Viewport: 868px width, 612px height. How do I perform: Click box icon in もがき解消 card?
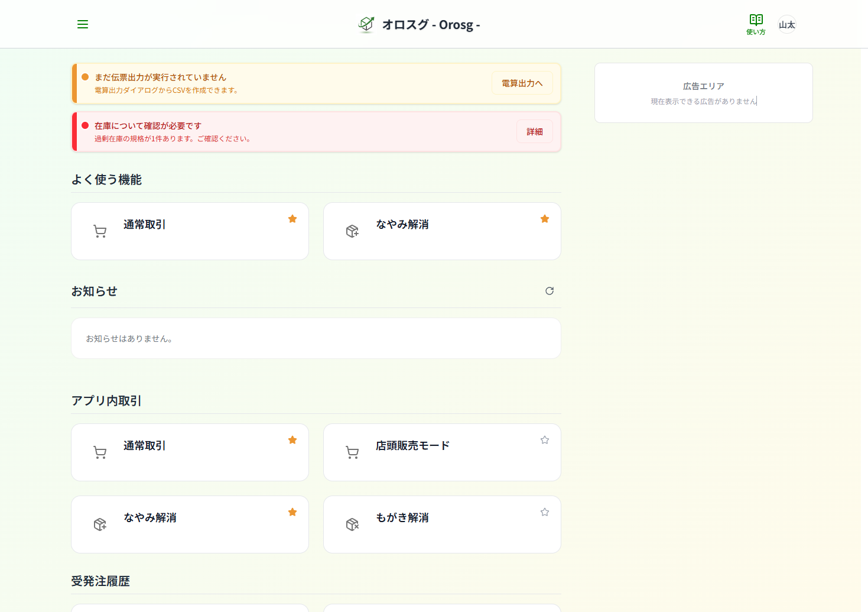click(x=352, y=524)
